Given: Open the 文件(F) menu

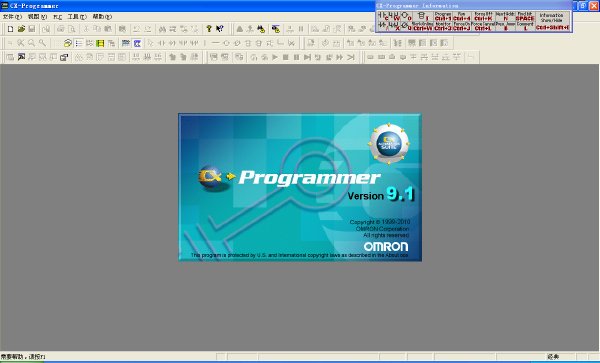Looking at the screenshot, I should [12, 17].
